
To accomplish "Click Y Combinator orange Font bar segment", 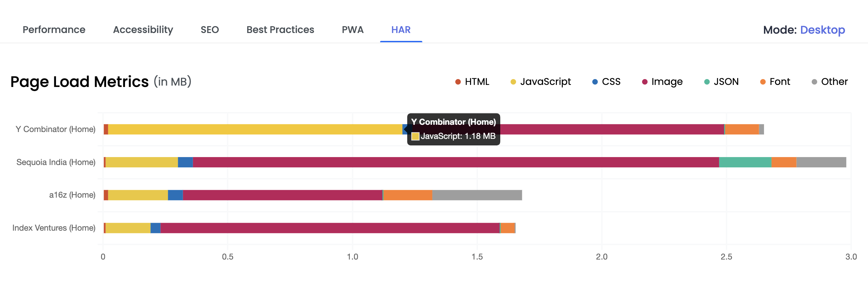I will pyautogui.click(x=742, y=129).
